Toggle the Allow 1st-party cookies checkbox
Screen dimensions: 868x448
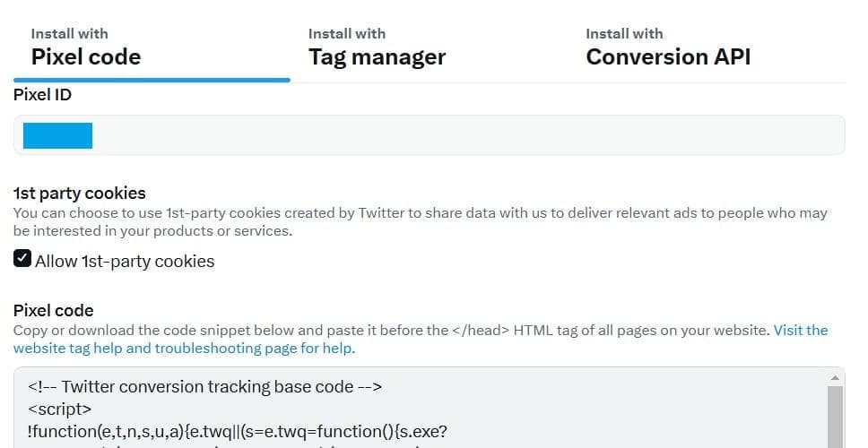[22, 260]
